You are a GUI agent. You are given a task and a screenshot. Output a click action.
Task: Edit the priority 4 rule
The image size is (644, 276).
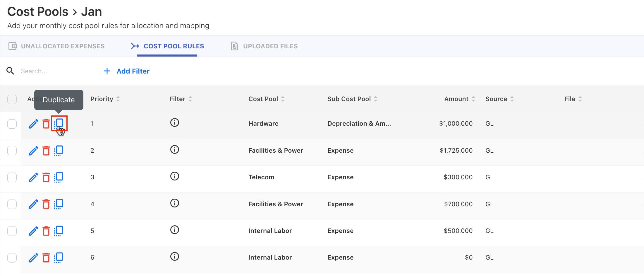33,204
